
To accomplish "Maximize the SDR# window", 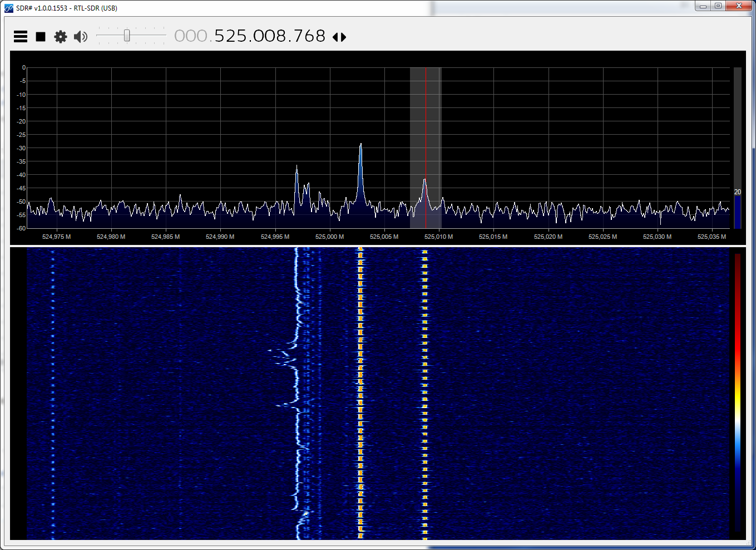I will coord(718,6).
